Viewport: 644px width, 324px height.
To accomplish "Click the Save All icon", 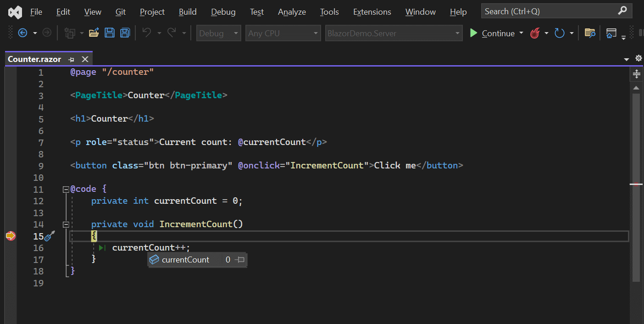I will 125,33.
